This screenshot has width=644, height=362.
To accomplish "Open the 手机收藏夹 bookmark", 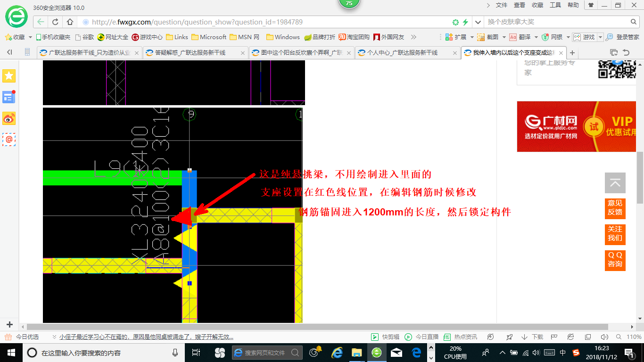I will click(x=53, y=37).
